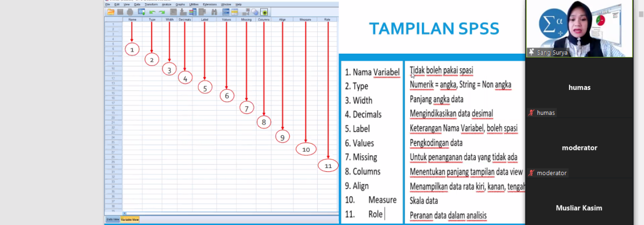Click the Align column header

pyautogui.click(x=283, y=20)
